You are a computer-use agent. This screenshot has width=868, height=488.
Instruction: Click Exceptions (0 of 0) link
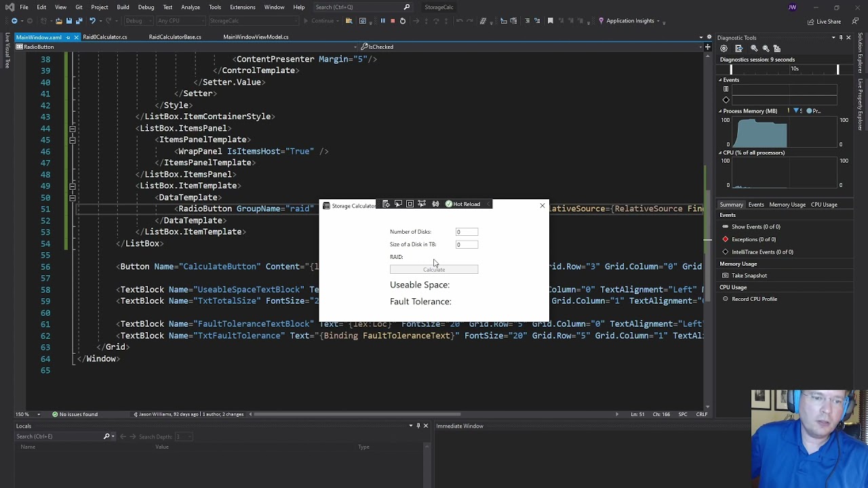(x=753, y=239)
